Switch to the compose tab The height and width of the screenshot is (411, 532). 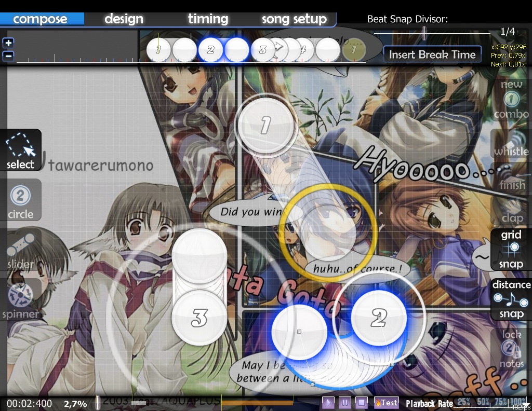click(x=40, y=19)
